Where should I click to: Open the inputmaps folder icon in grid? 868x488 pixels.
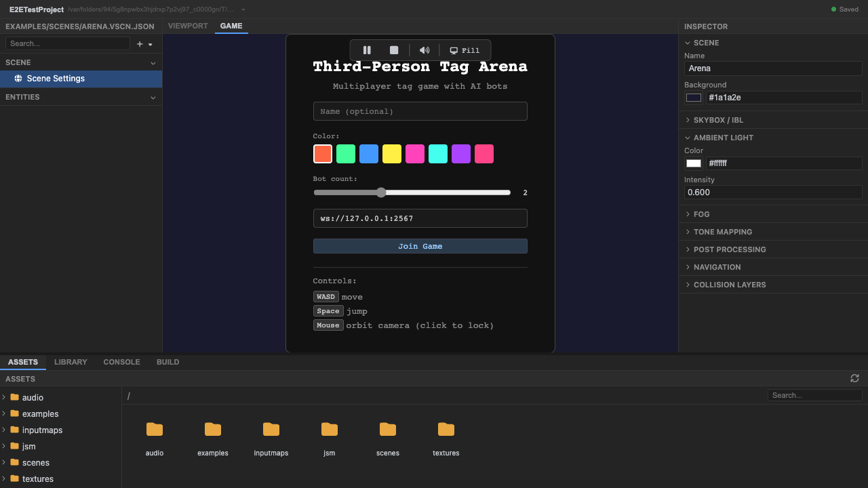point(271,429)
